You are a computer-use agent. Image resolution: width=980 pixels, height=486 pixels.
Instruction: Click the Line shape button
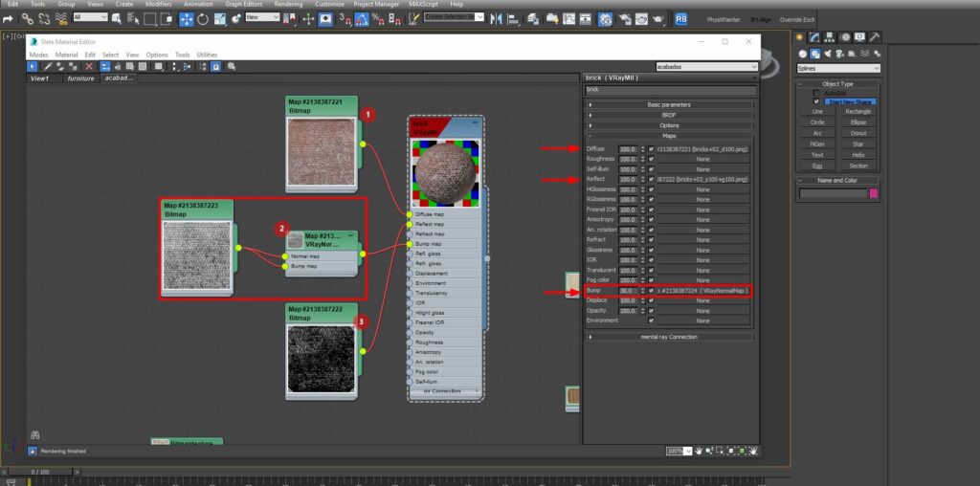click(x=817, y=112)
